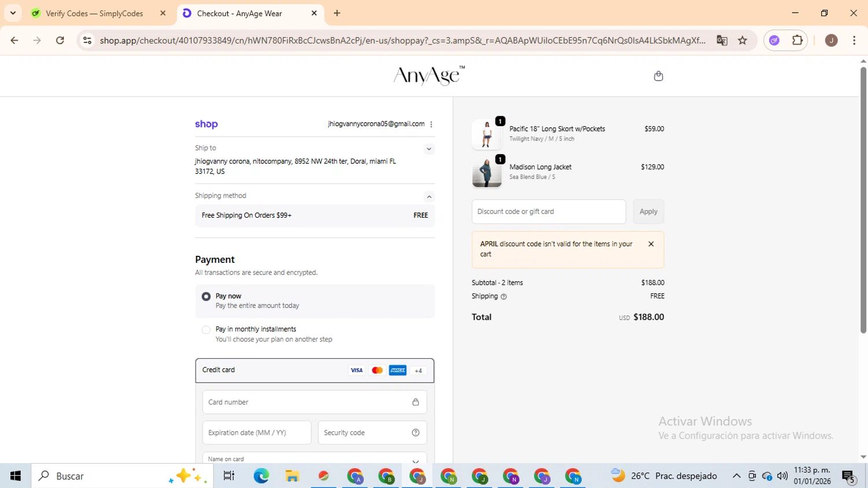Show hidden system tray icons

(736, 476)
